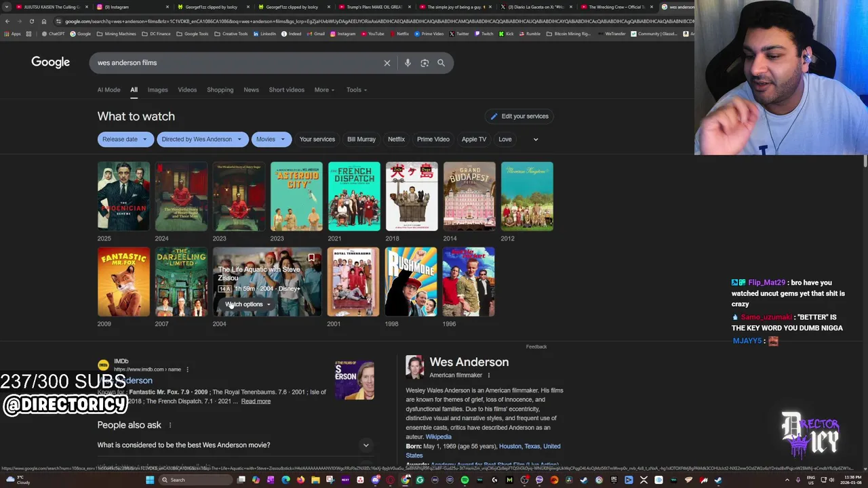Screen dimensions: 868x488
Task: Open the Rumble bookmark
Action: click(x=530, y=34)
